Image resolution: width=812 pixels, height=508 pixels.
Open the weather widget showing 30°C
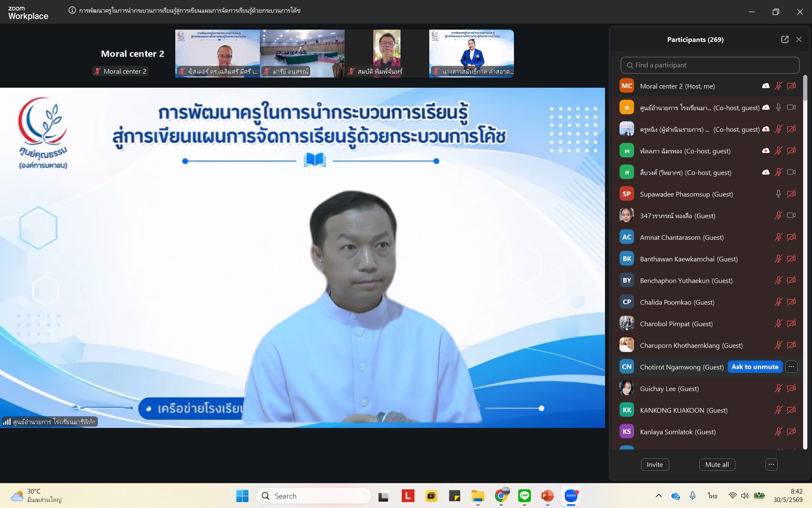tap(36, 496)
